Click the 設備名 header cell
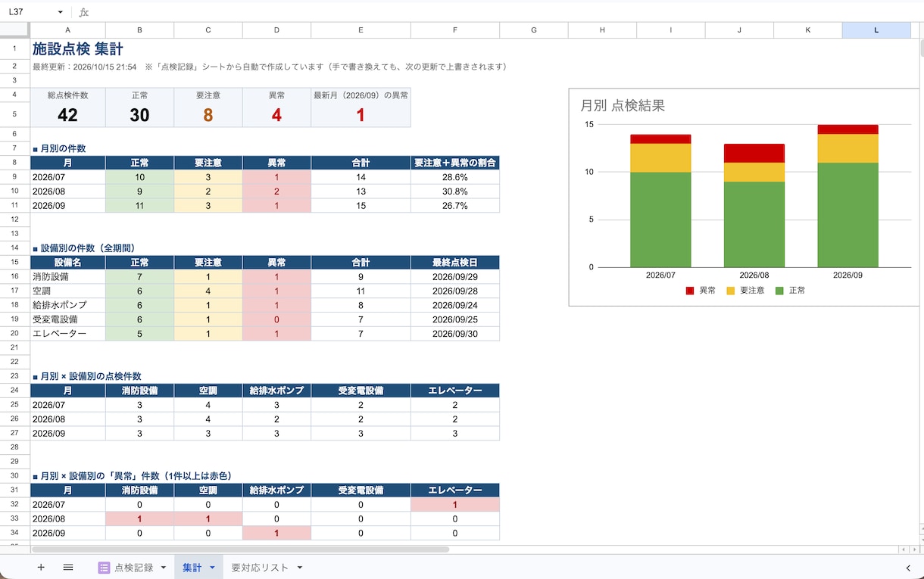The width and height of the screenshot is (924, 579). [68, 263]
